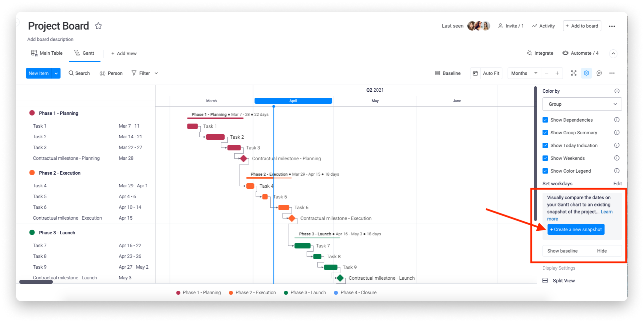Zoom in the timeline with plus
This screenshot has width=644, height=323.
[x=557, y=73]
